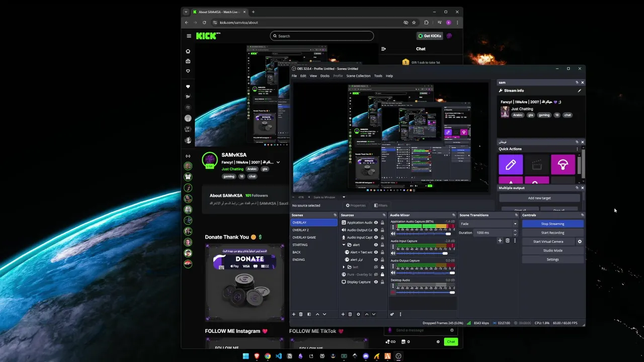Add a scene transition with the plus icon
Image resolution: width=644 pixels, height=362 pixels.
pyautogui.click(x=500, y=241)
